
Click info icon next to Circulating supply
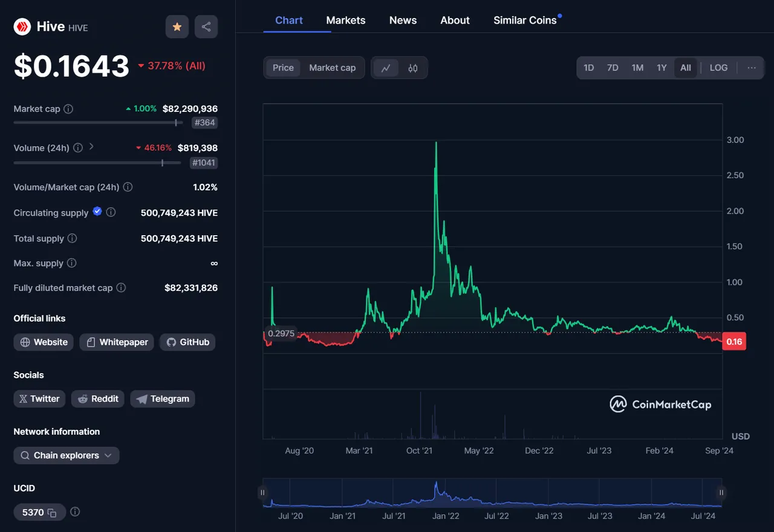tap(111, 212)
